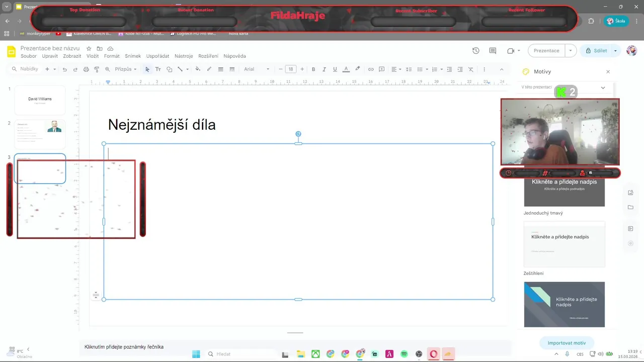This screenshot has height=362, width=644.
Task: Increase the indent level
Action: pyautogui.click(x=460, y=69)
